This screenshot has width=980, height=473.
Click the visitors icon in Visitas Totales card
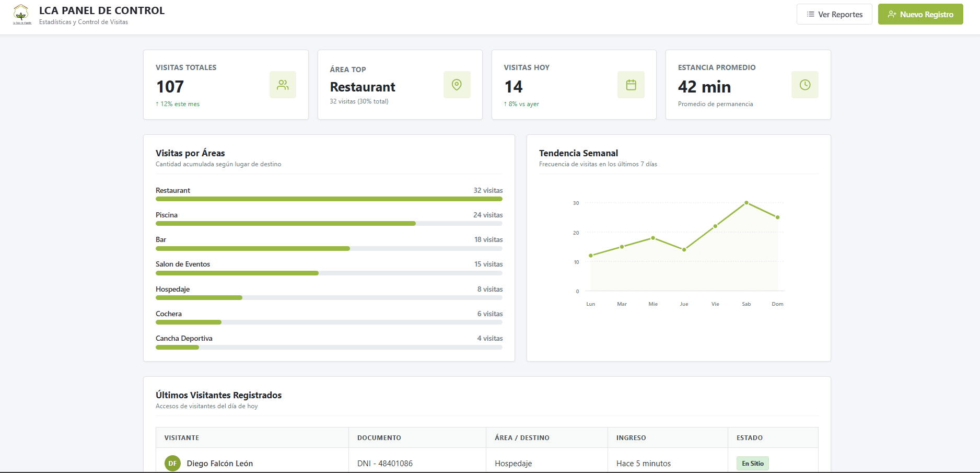click(283, 85)
